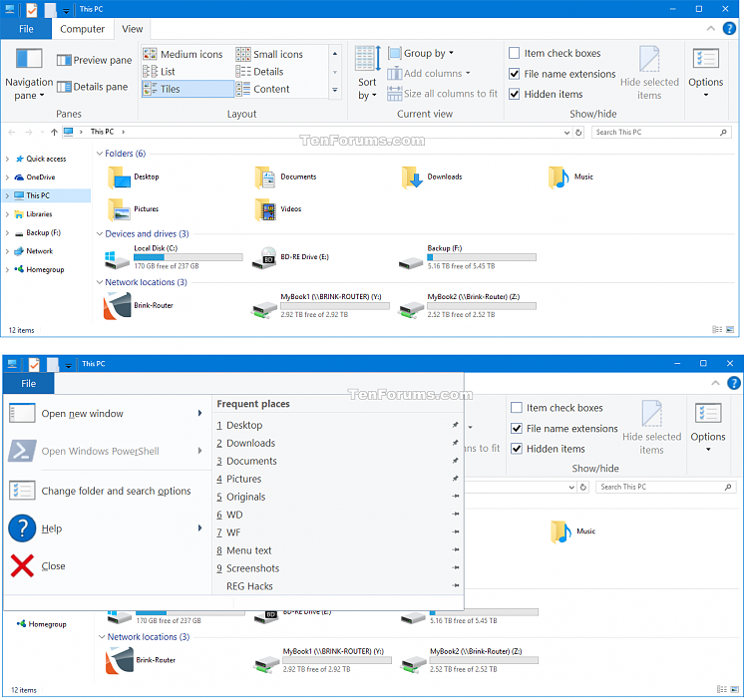
Task: Open Help submenu in File menu
Action: 108,528
